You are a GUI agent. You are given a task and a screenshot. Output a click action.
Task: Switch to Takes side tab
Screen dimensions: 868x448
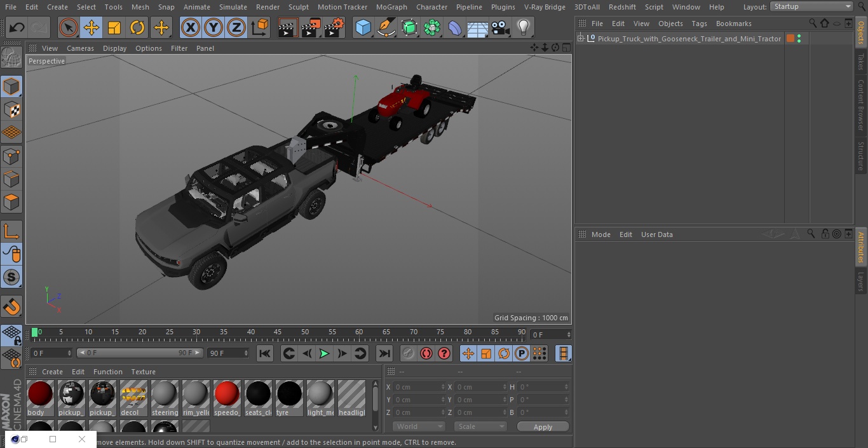(x=861, y=62)
